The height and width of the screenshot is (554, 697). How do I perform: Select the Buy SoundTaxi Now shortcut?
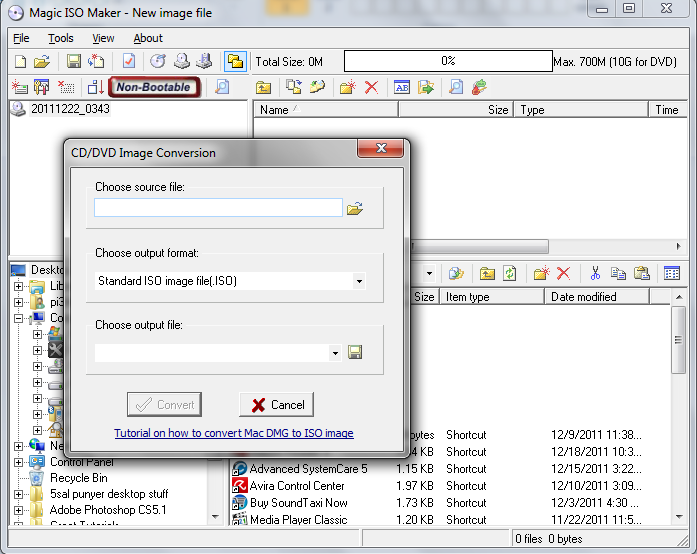(299, 502)
